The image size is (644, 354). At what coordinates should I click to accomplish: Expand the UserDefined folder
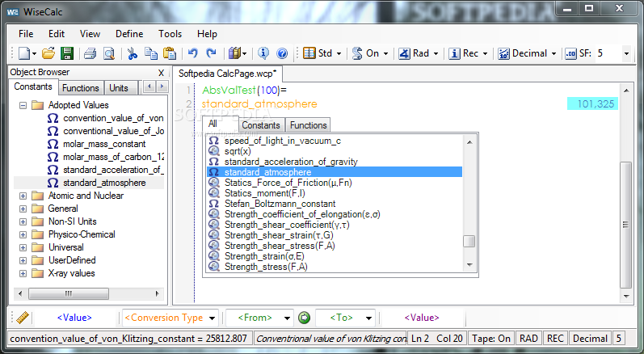coord(23,261)
